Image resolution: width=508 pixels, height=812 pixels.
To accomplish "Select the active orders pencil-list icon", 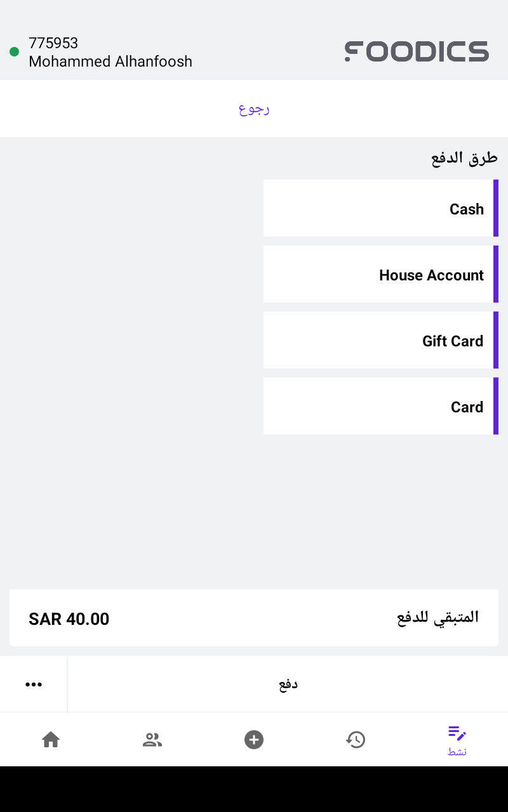I will (457, 733).
